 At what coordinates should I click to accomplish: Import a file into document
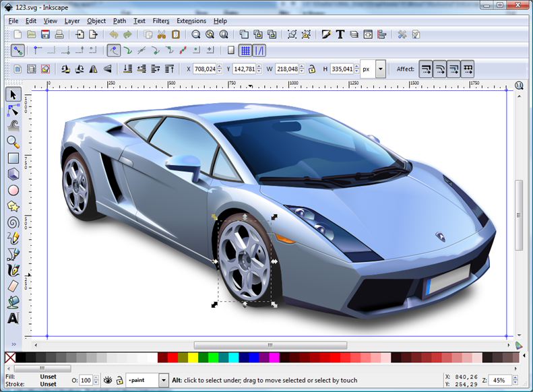pyautogui.click(x=80, y=34)
